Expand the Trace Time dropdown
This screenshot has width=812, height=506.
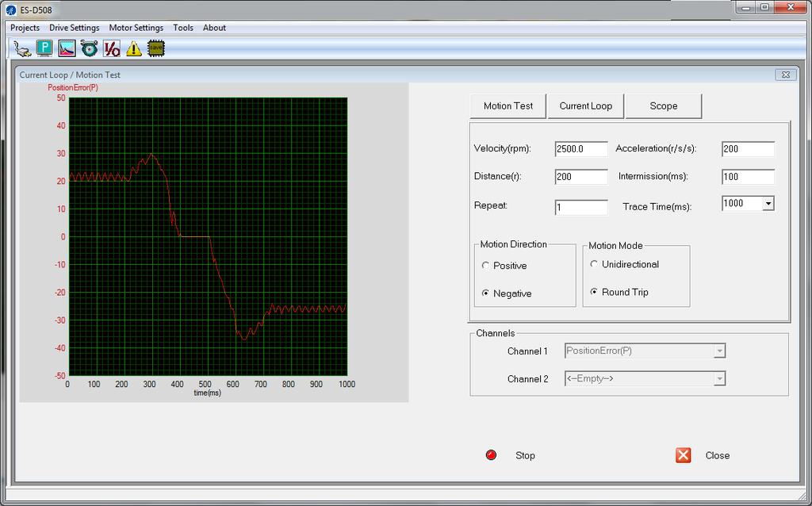[x=768, y=204]
